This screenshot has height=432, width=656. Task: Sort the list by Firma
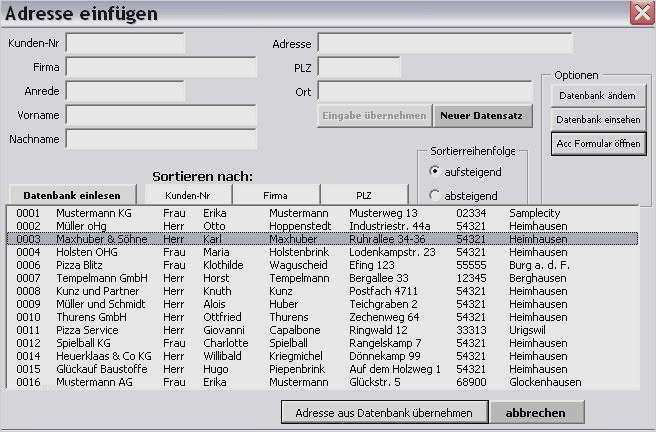(x=275, y=195)
